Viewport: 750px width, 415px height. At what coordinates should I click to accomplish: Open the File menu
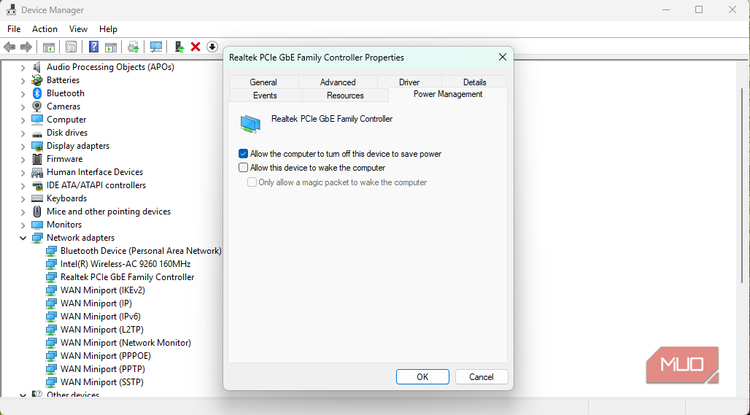[x=14, y=29]
